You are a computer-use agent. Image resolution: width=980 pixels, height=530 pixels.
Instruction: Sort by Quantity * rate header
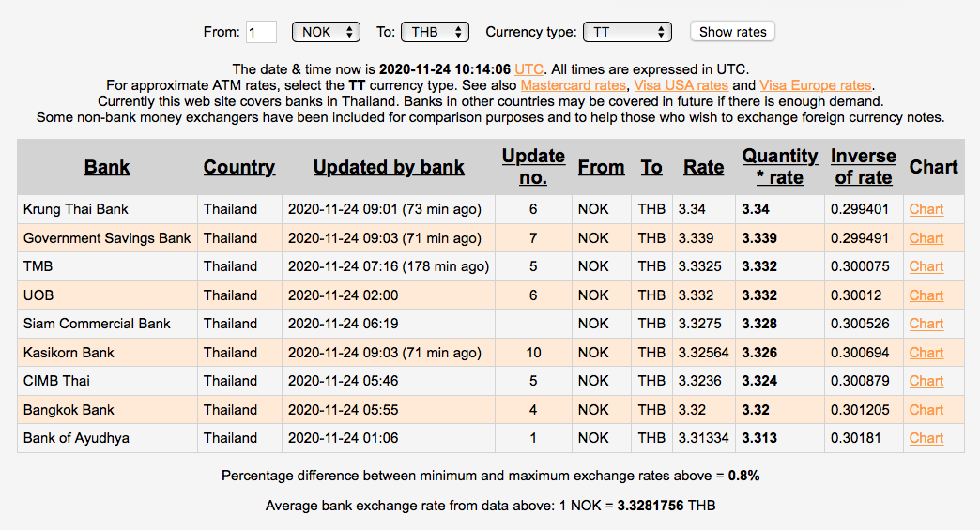779,166
